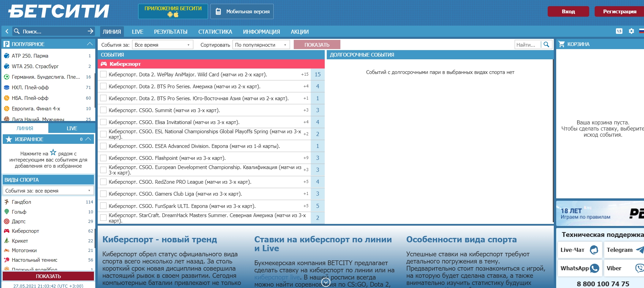Click the magnifier icon next to Найти field
The height and width of the screenshot is (288, 644).
(546, 45)
